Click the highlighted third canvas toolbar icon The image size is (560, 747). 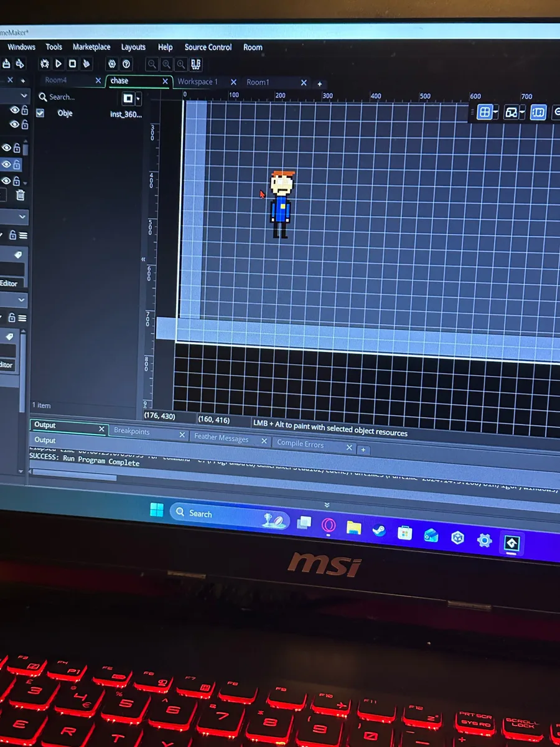point(538,112)
